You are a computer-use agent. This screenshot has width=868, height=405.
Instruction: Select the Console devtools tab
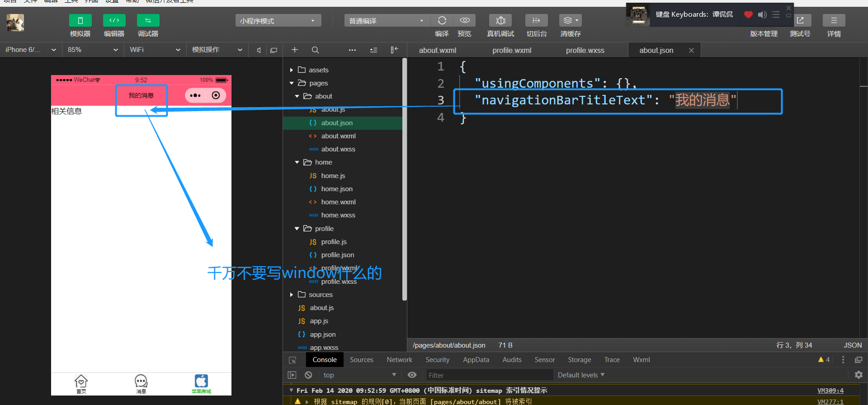pos(325,360)
